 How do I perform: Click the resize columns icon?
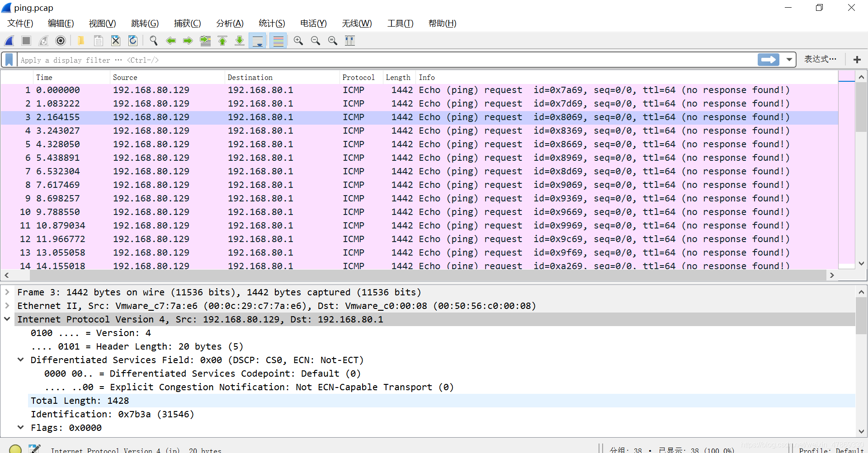click(350, 41)
